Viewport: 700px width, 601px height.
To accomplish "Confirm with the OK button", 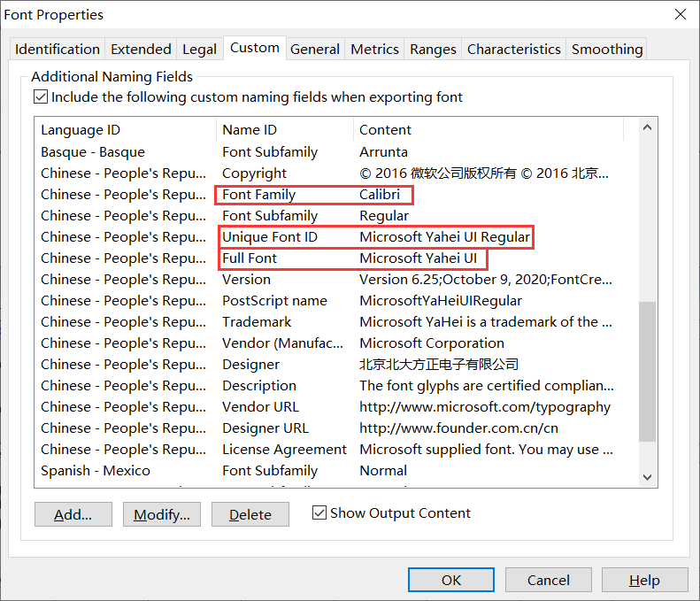I will pos(451,580).
